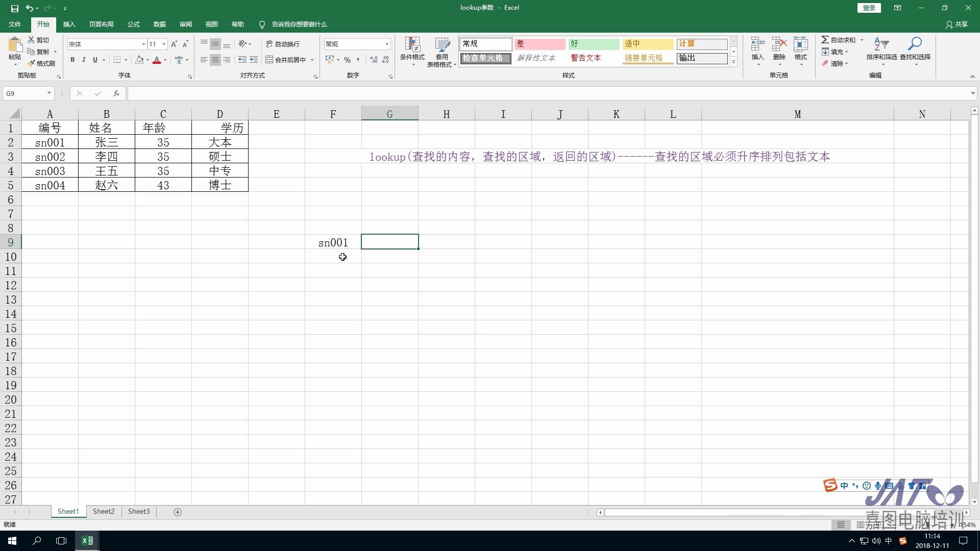The image size is (980, 551).
Task: Select the Sheet2 tab
Action: click(x=103, y=511)
